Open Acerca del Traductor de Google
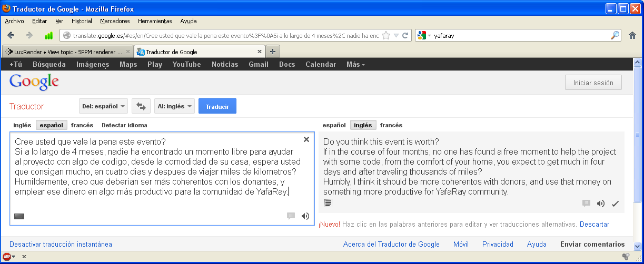The image size is (644, 264). tap(391, 244)
